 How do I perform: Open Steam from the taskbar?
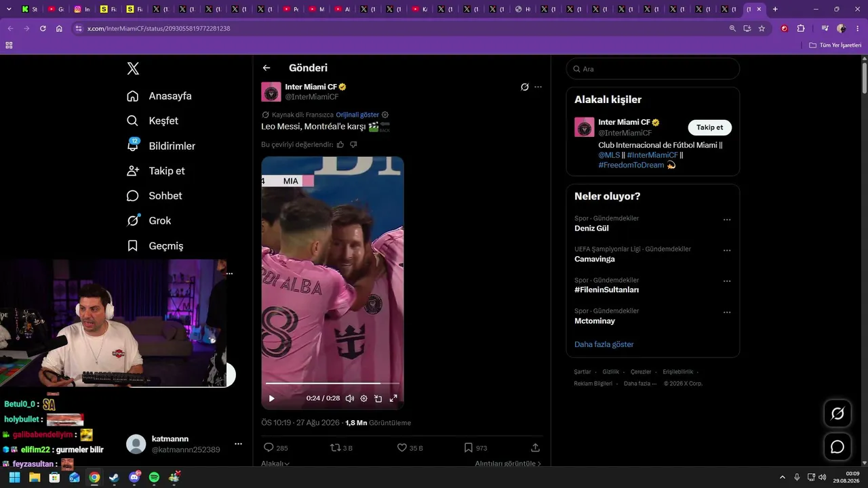114,478
